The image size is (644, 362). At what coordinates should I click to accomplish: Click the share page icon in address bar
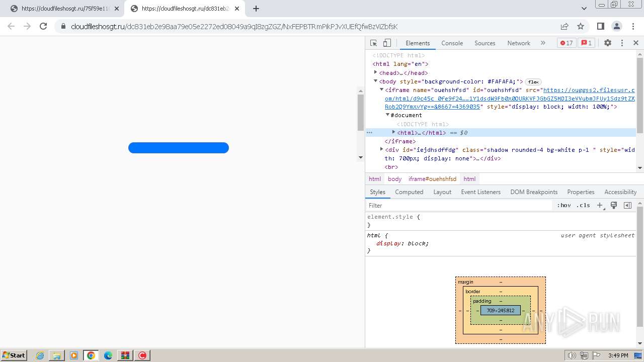(565, 26)
